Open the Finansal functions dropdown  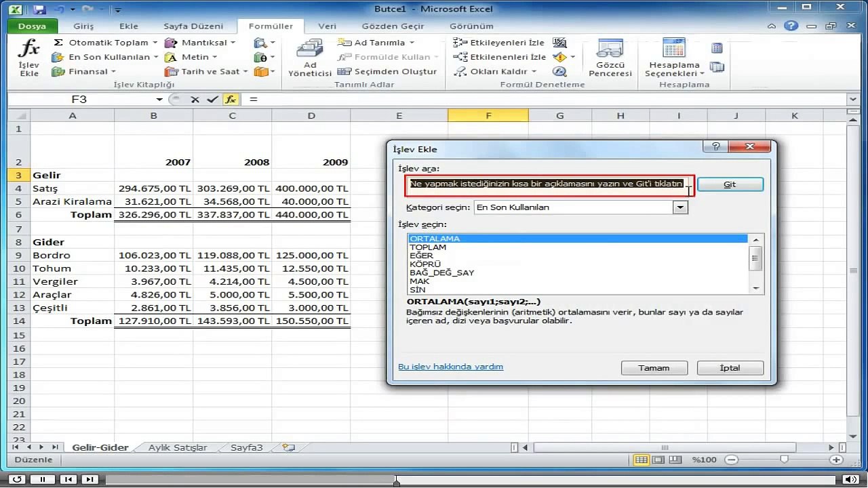(84, 71)
